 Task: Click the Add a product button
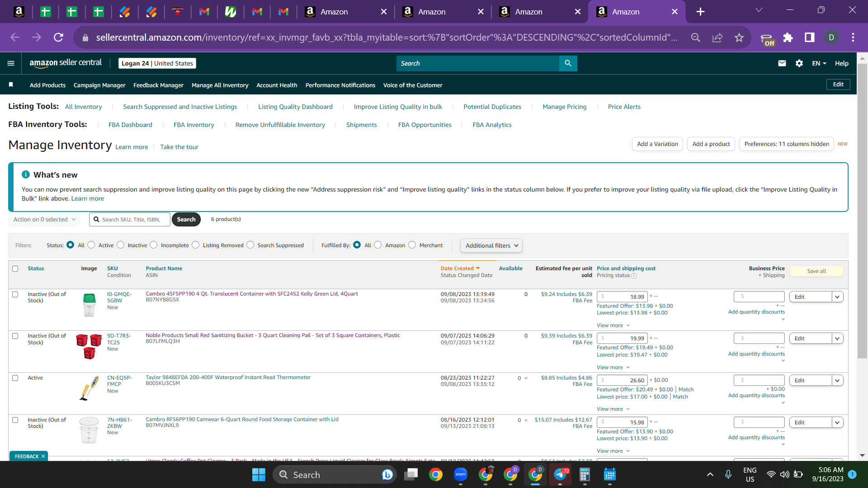[x=711, y=144]
